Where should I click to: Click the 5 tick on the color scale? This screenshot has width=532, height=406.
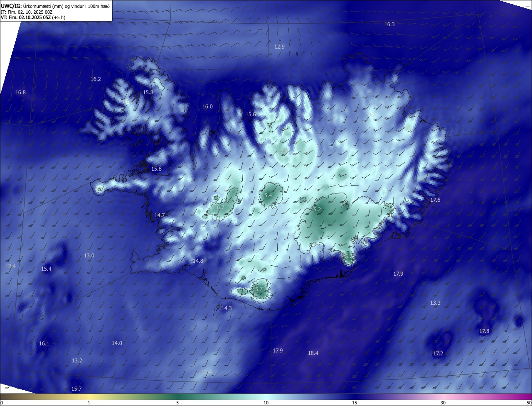pyautogui.click(x=177, y=403)
